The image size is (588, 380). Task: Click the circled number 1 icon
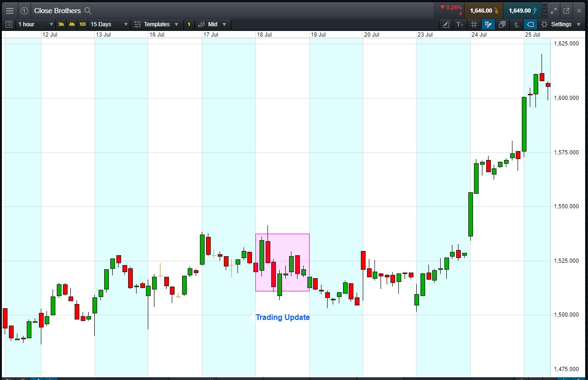click(x=24, y=10)
